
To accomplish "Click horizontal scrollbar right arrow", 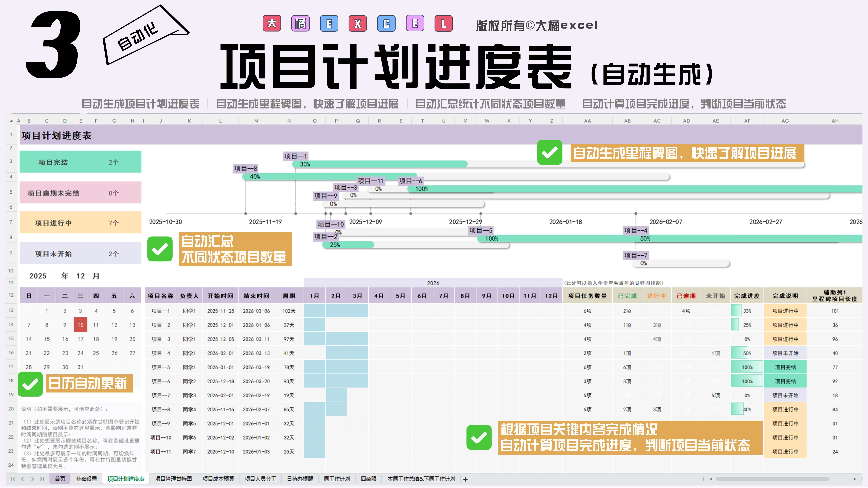I will coord(855,479).
